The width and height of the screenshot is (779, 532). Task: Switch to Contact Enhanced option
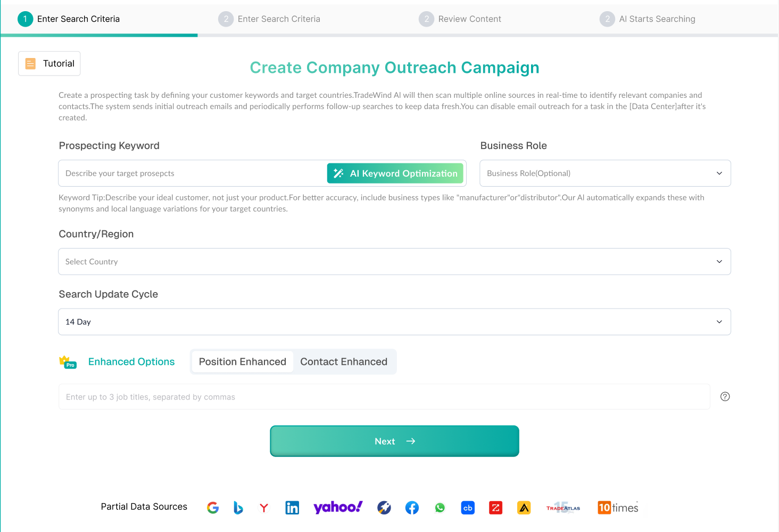(x=344, y=362)
